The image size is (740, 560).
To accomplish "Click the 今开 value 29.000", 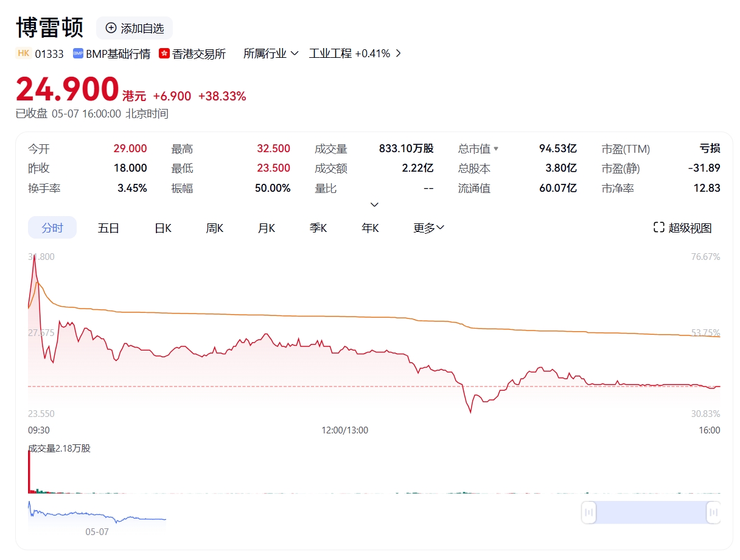I will (x=130, y=149).
